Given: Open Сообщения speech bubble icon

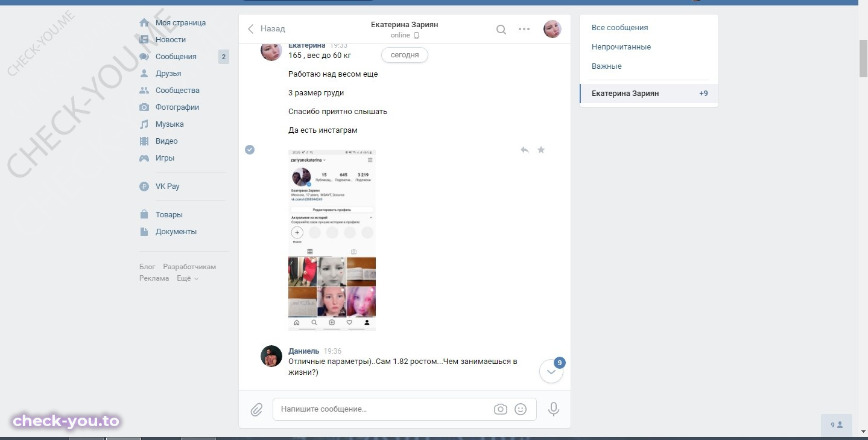Looking at the screenshot, I should click(x=144, y=57).
